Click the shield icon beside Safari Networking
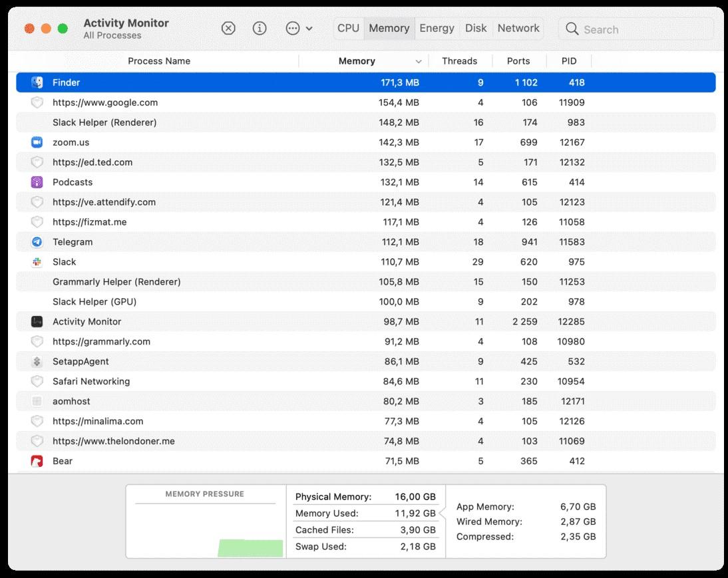 pos(37,381)
